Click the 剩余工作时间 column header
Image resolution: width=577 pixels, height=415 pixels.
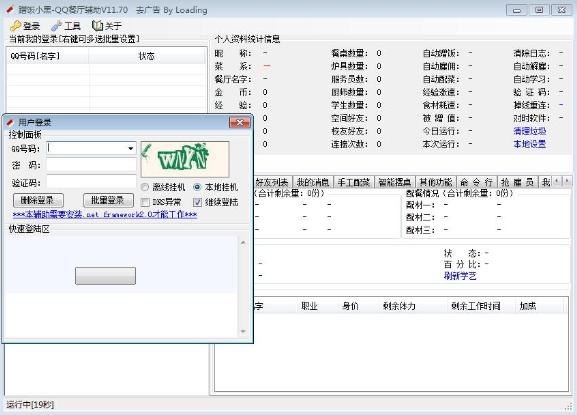[476, 306]
